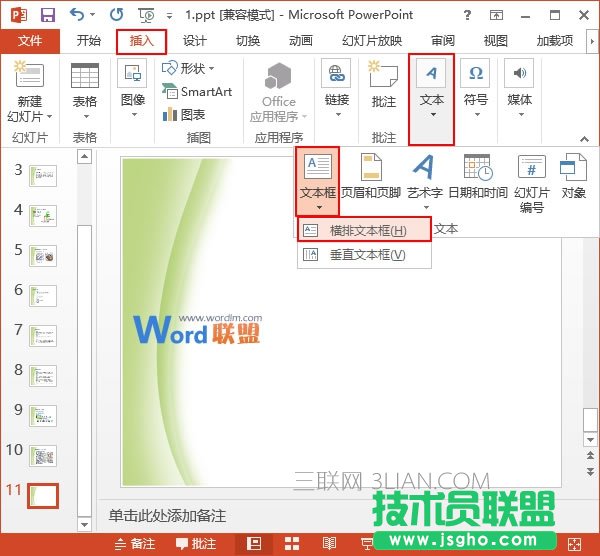600x556 pixels.
Task: Switch to Normal view in status bar
Action: pos(254,544)
